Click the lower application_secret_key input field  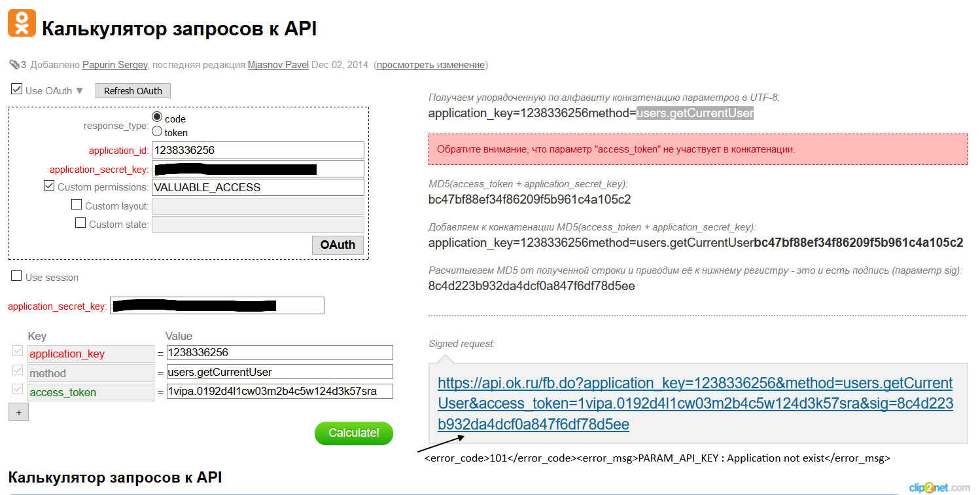click(217, 305)
